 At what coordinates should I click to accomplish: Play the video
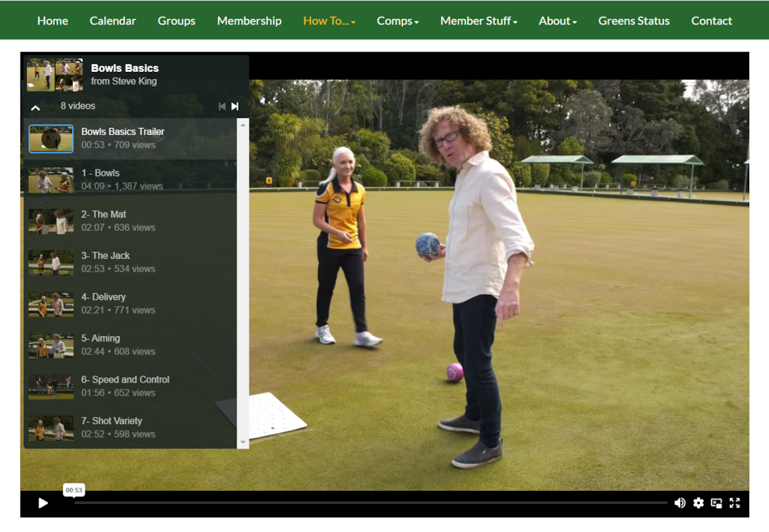pyautogui.click(x=43, y=503)
